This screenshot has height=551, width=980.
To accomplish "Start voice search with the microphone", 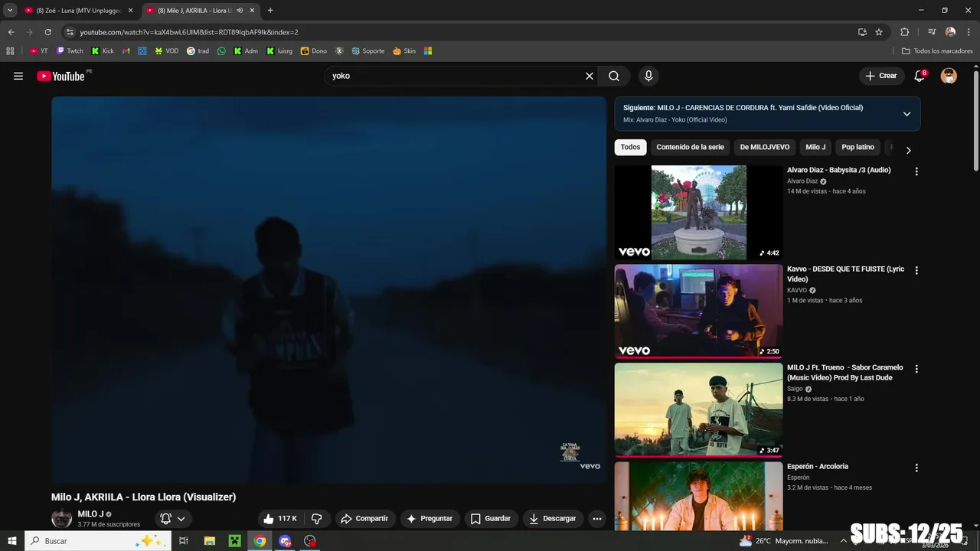I will 648,76.
